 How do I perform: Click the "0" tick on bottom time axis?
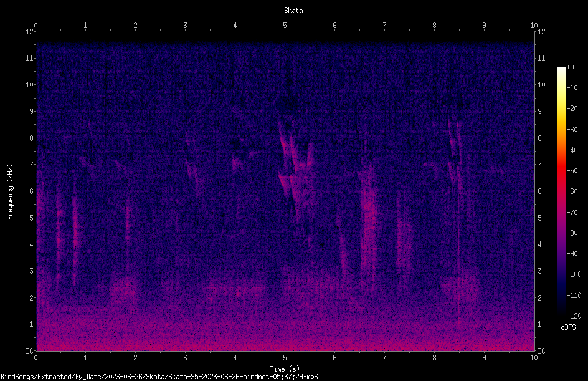(36, 358)
